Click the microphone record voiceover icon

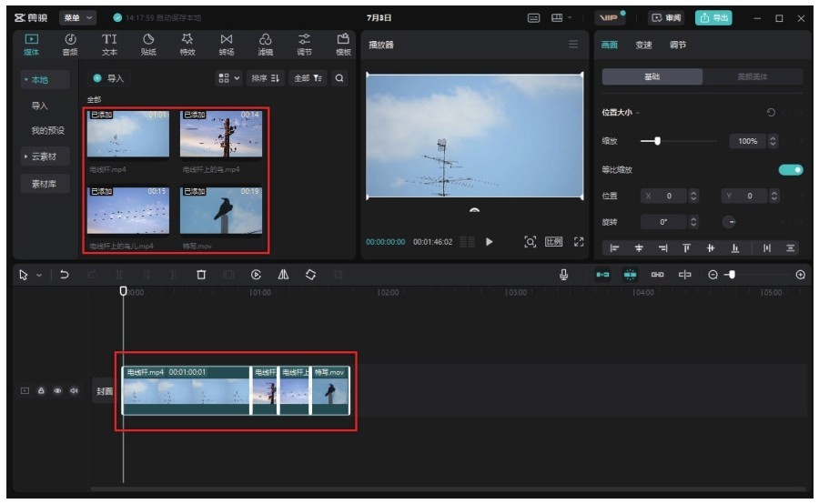[564, 274]
